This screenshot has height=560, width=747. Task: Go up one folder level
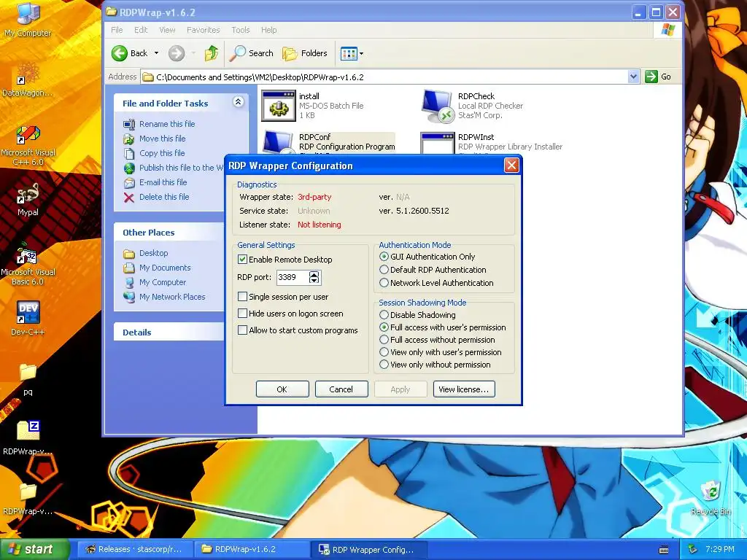(212, 53)
